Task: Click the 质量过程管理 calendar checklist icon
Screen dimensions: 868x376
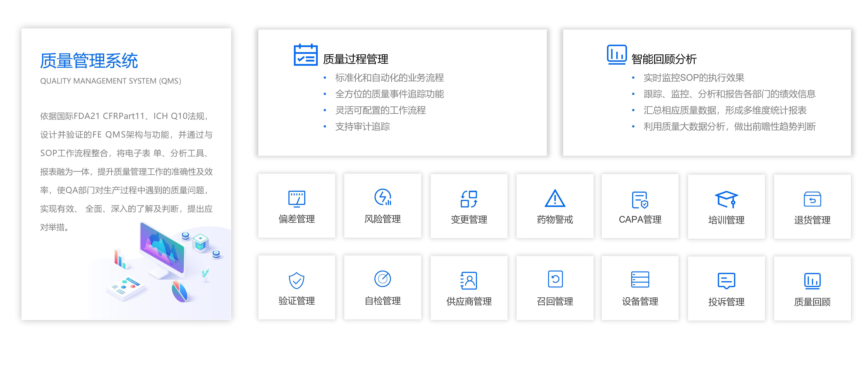Action: coord(306,55)
